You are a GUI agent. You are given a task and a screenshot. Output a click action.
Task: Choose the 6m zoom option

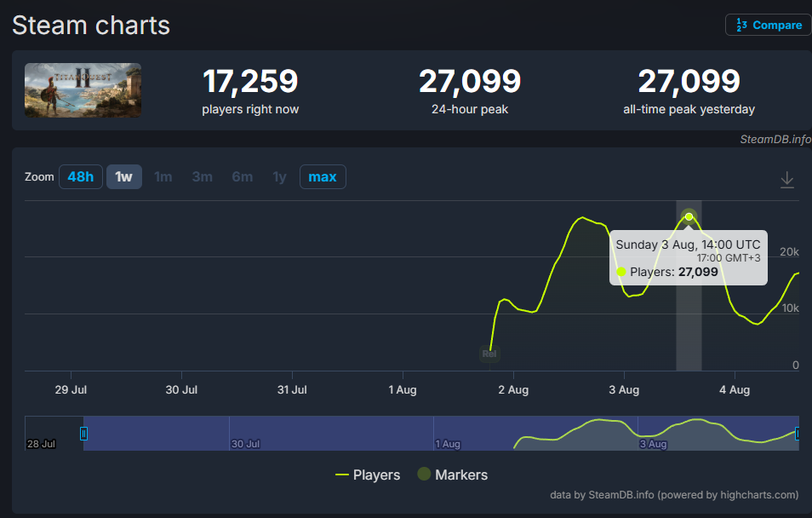(243, 177)
